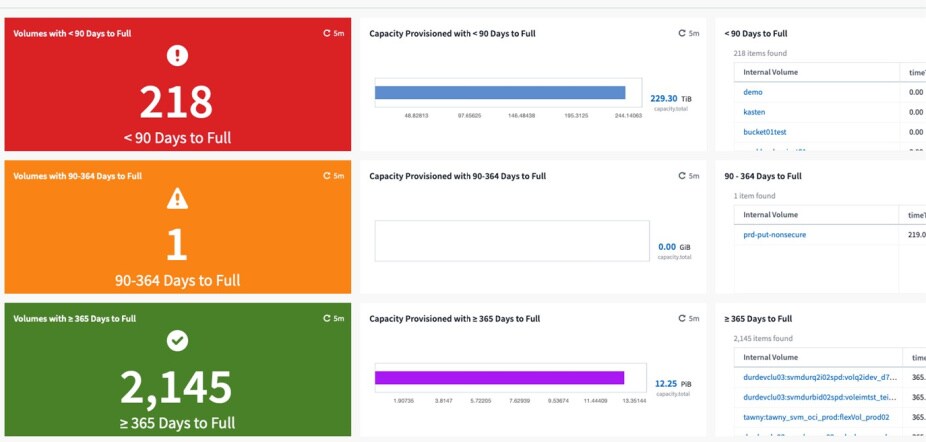Open the demo internal volume link
The image size is (926, 442).
tap(753, 92)
